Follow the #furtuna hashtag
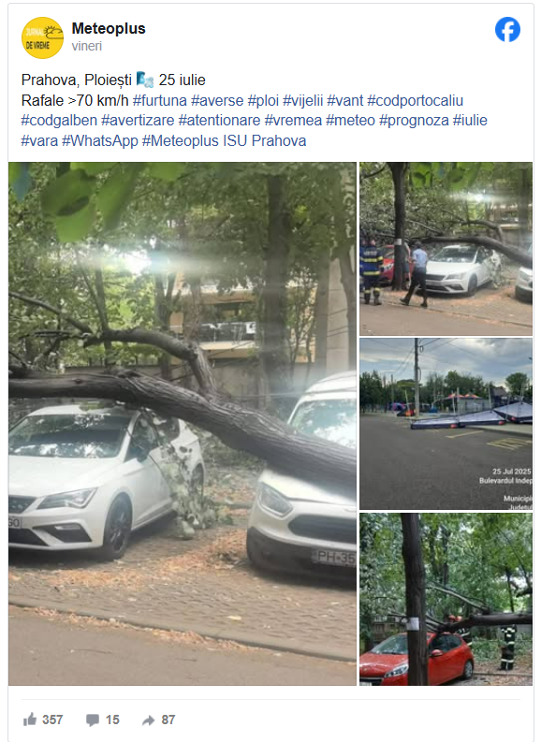 click(x=160, y=100)
